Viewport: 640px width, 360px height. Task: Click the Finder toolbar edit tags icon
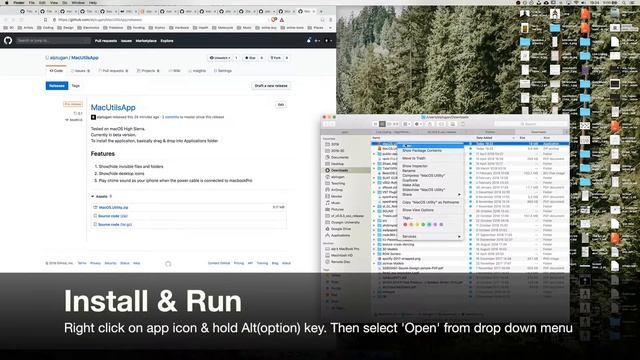[x=441, y=124]
